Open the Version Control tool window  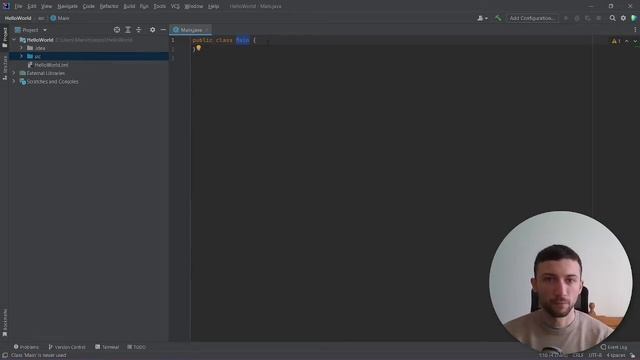pyautogui.click(x=67, y=347)
